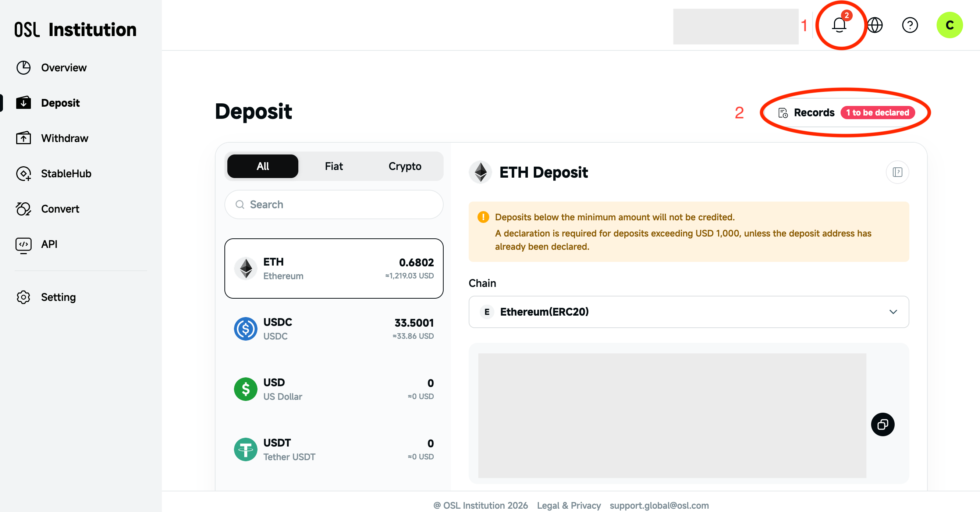This screenshot has width=980, height=512.
Task: Click the E chain badge icon
Action: (x=487, y=312)
